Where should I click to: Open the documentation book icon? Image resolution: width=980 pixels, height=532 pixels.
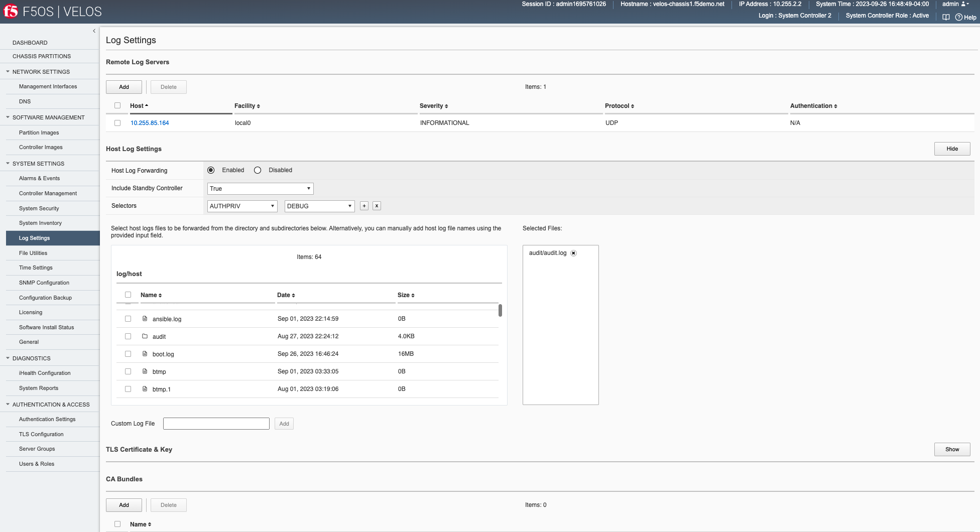(946, 17)
